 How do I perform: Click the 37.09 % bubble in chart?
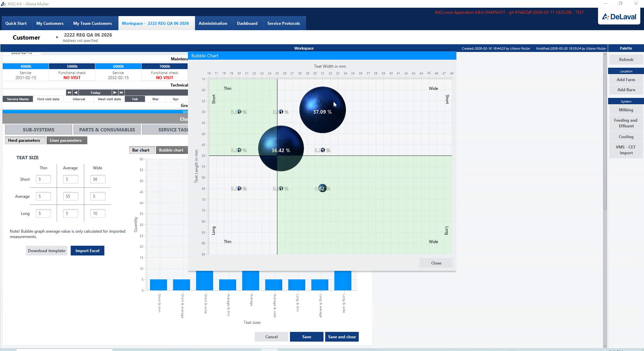click(x=322, y=110)
